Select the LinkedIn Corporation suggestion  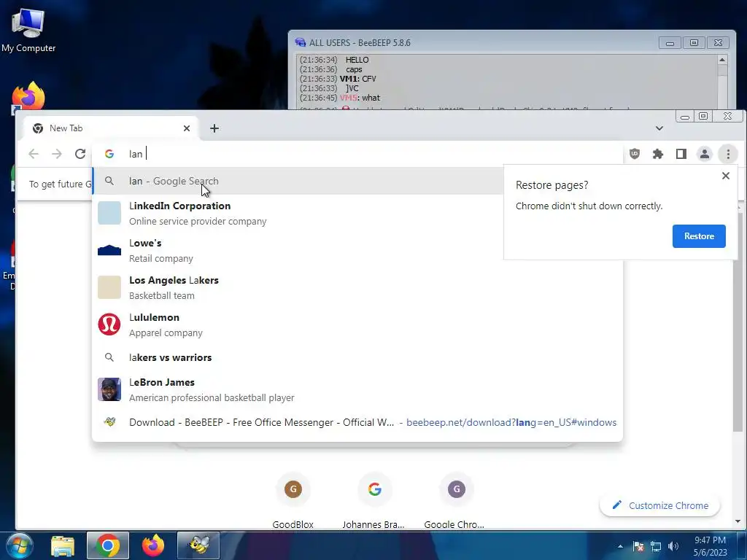point(298,214)
